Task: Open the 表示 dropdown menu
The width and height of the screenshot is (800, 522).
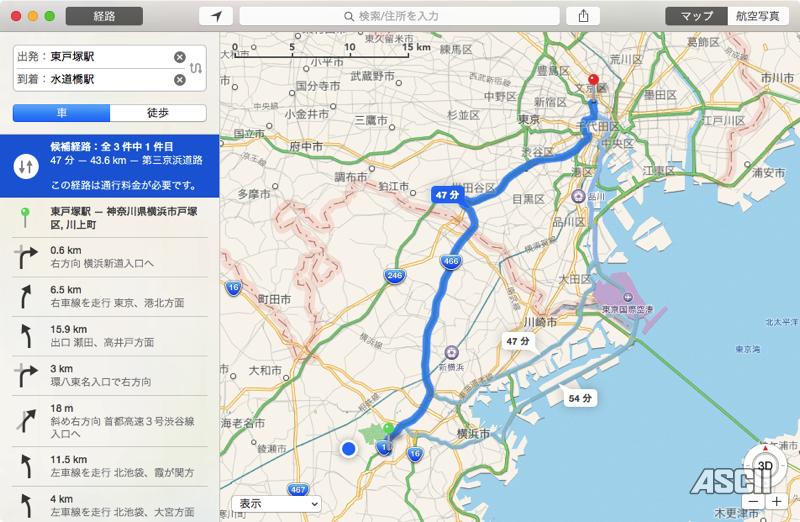Action: (276, 504)
